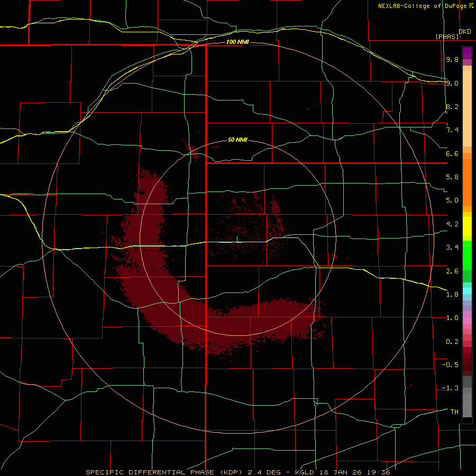The width and height of the screenshot is (476, 476).
Task: Click the 1.8 scale value
Action: point(452,295)
